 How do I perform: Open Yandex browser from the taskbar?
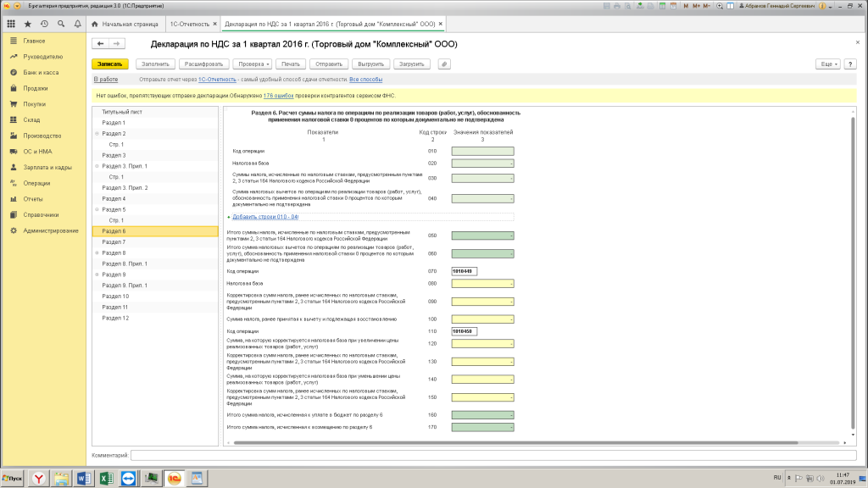coord(39,478)
